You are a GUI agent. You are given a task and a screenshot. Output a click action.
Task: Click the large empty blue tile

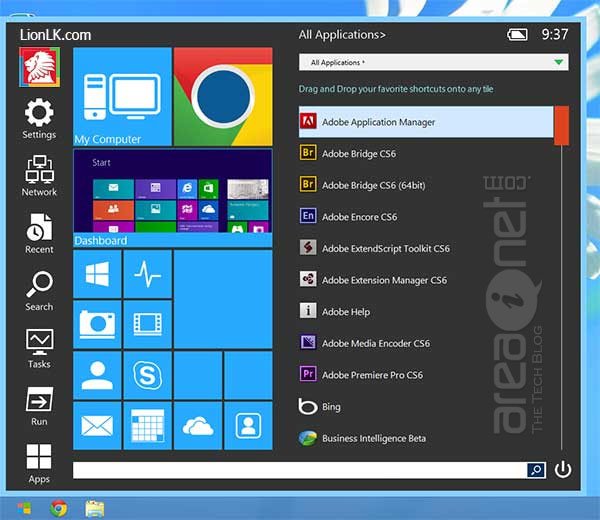click(x=223, y=299)
